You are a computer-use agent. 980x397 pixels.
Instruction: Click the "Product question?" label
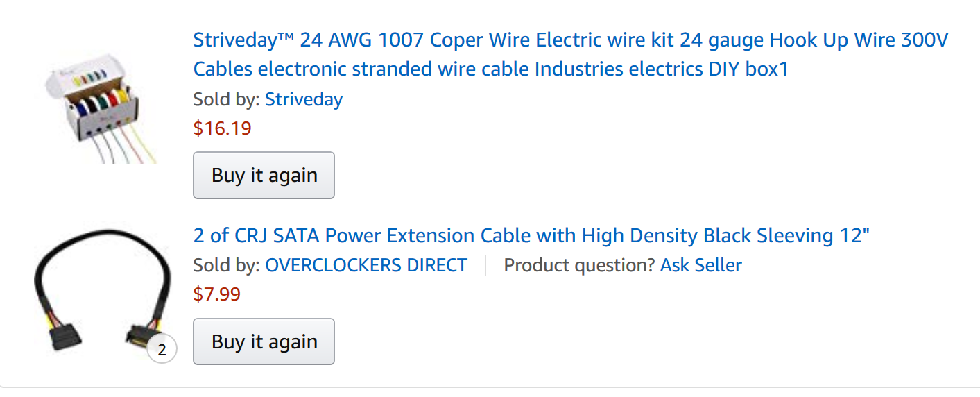click(578, 265)
